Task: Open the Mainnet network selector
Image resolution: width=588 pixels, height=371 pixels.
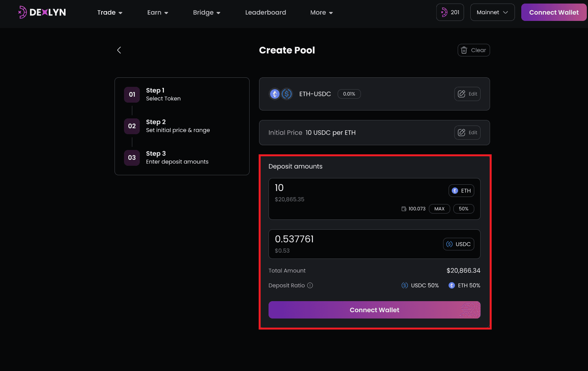Action: tap(492, 12)
